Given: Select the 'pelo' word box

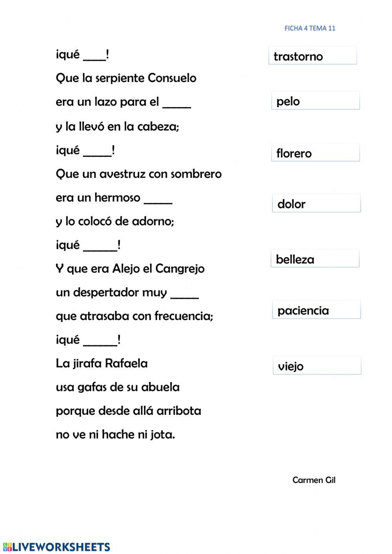Looking at the screenshot, I should [x=315, y=101].
